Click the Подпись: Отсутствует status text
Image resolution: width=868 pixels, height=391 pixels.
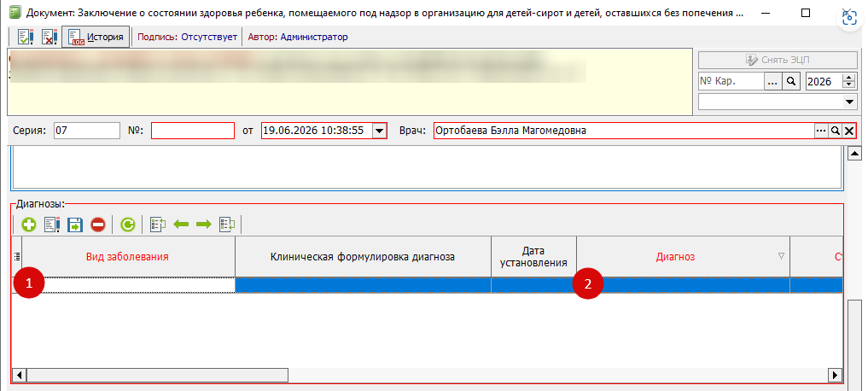click(x=187, y=37)
